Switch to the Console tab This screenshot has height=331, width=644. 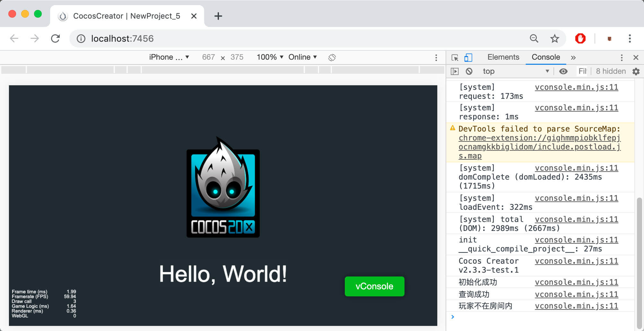[x=546, y=57]
